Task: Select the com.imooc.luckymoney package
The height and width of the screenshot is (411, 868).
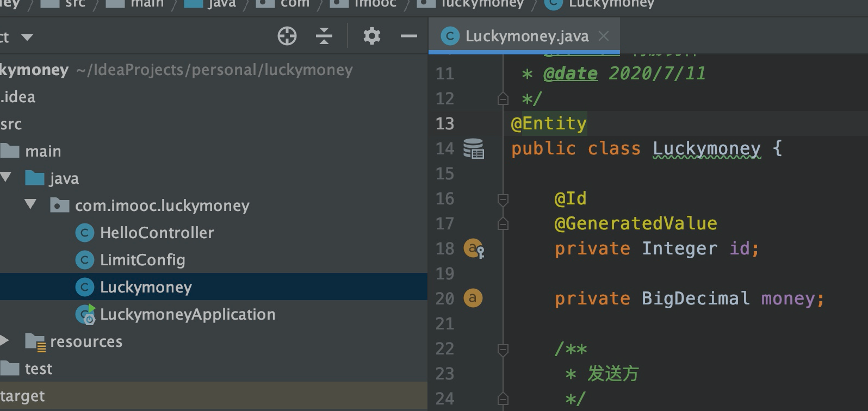Action: point(162,205)
